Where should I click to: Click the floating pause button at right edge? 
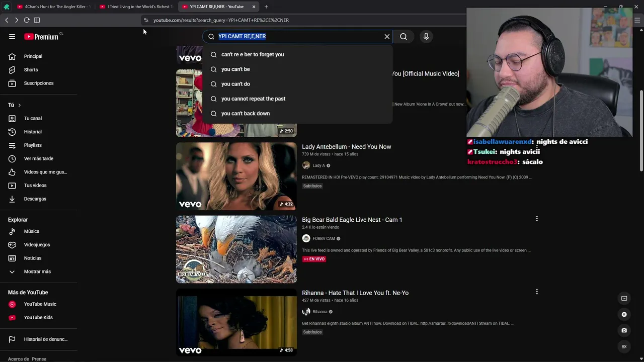click(x=624, y=315)
